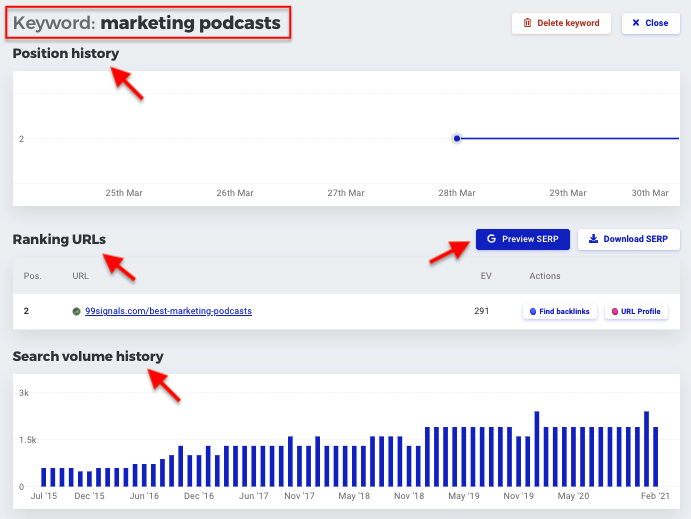The height and width of the screenshot is (519, 691).
Task: Click Find backlinks for the ranking URL
Action: click(560, 311)
